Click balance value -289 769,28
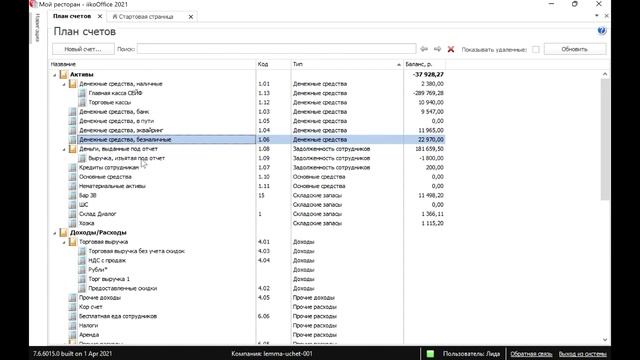 (428, 93)
